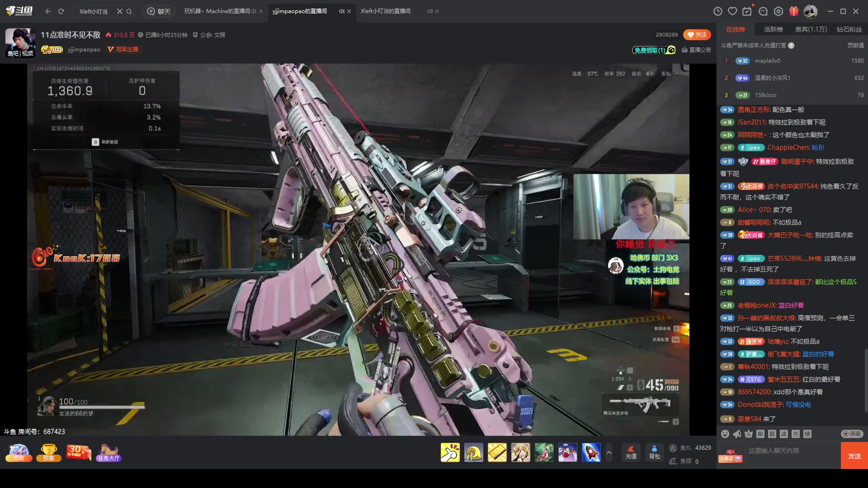Send the gold bar gift
The image size is (868, 488).
[x=497, y=452]
